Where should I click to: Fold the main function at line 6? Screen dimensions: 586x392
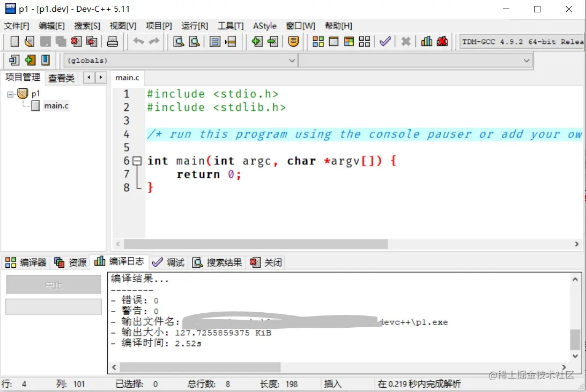click(x=137, y=161)
